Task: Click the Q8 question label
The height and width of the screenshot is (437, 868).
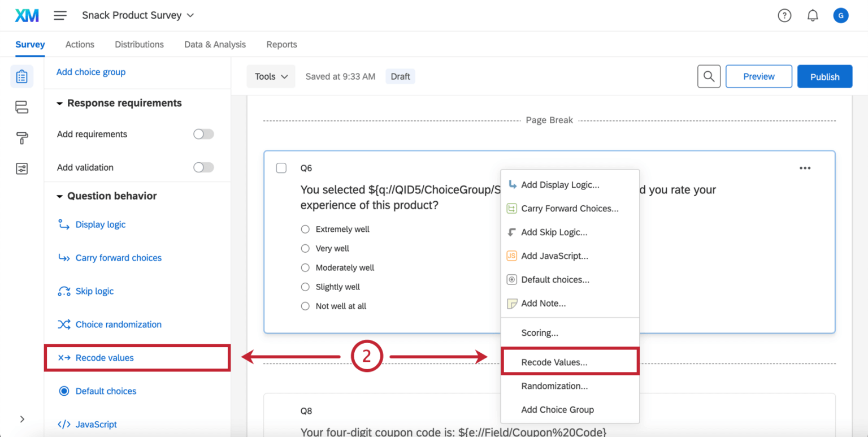Action: [x=306, y=411]
